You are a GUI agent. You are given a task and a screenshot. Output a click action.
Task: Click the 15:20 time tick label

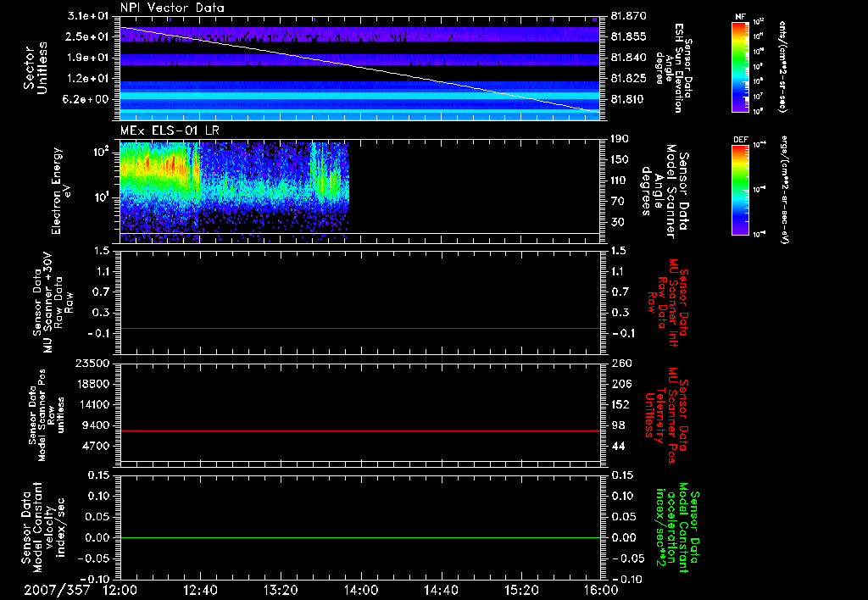[x=520, y=590]
